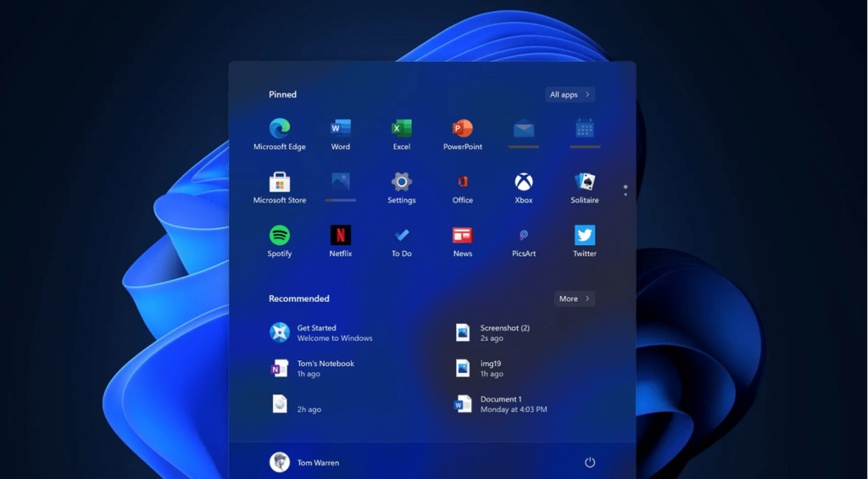
Task: Go to next pinned apps page dot
Action: [x=626, y=194]
